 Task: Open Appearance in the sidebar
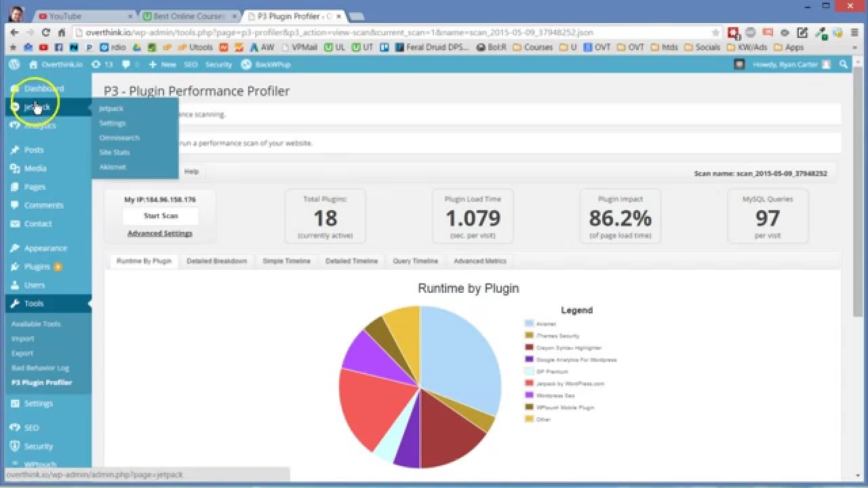(x=45, y=248)
